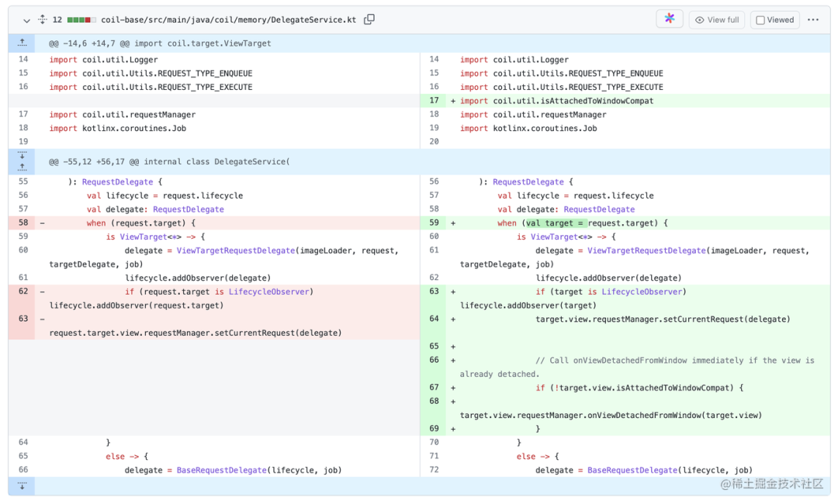The width and height of the screenshot is (838, 504).
Task: Select hunk header 'internal class DelegateService('
Action: 216,162
